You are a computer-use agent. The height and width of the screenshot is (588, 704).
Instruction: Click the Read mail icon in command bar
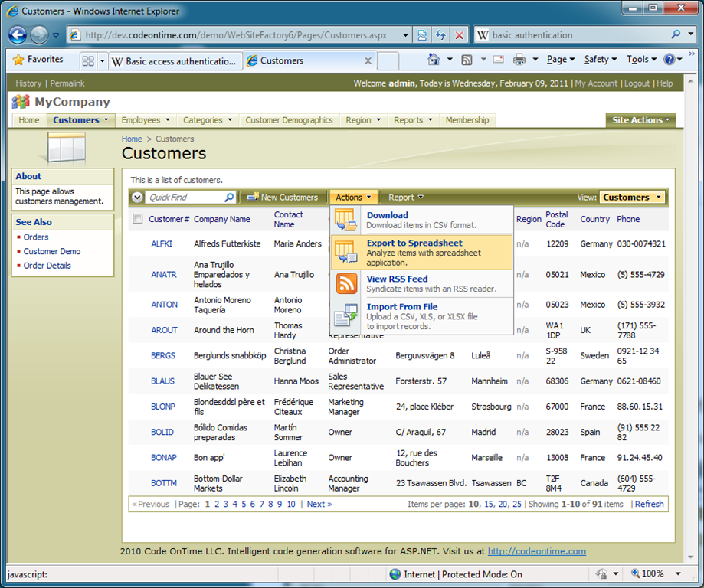pyautogui.click(x=499, y=59)
